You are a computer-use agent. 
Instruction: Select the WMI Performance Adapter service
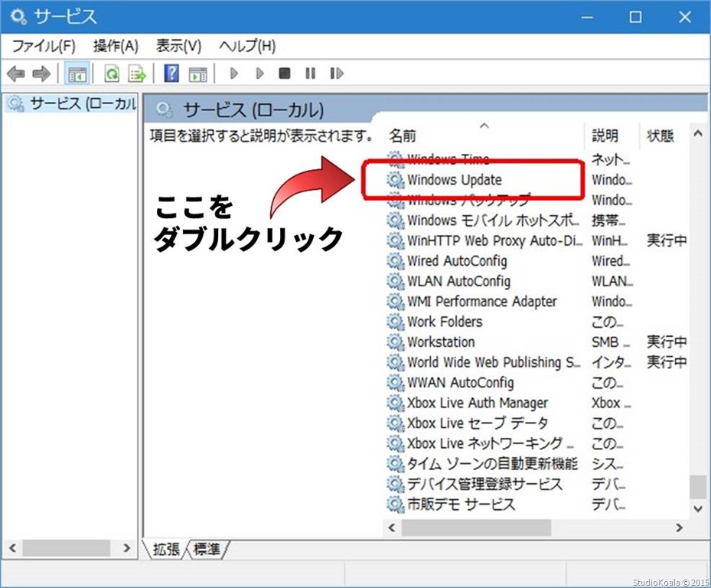click(x=484, y=301)
